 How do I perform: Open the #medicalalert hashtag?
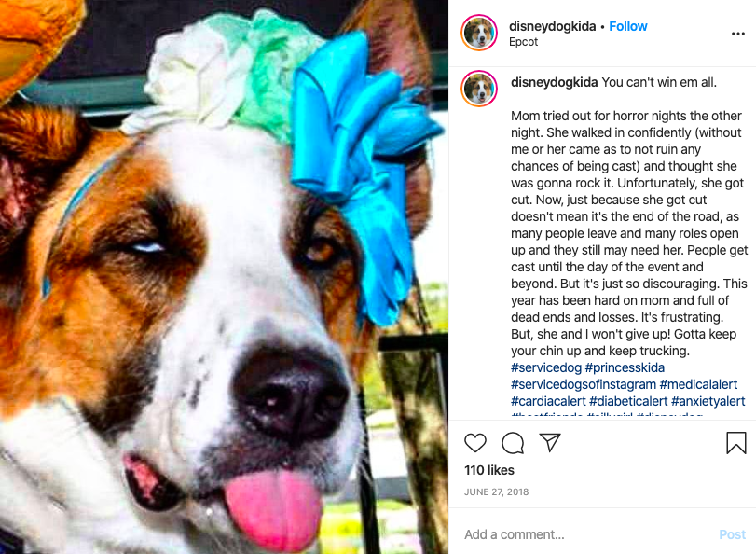pyautogui.click(x=698, y=384)
